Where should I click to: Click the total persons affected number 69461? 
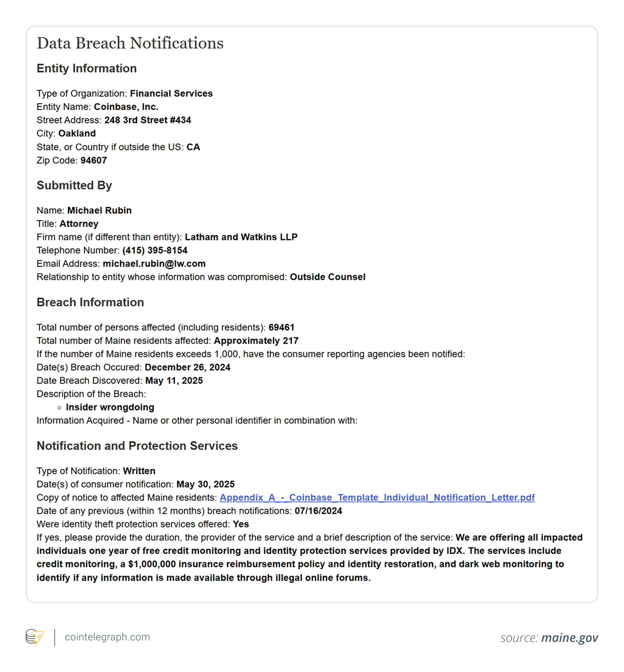(281, 327)
